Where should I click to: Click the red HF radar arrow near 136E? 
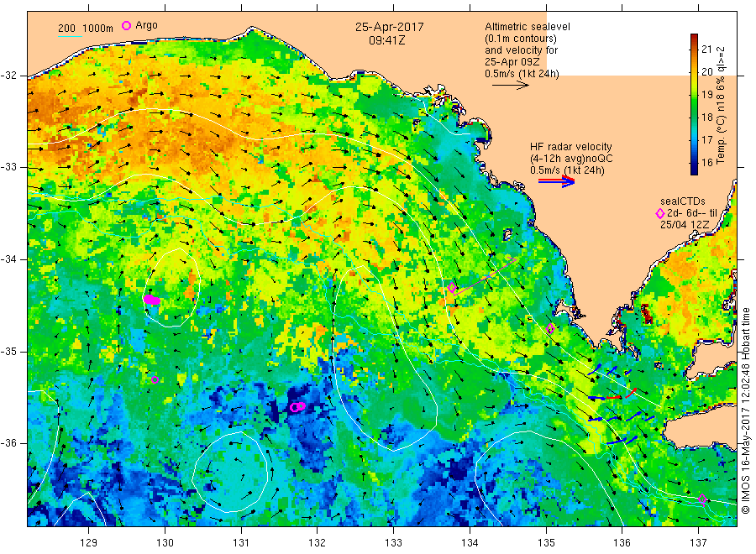[x=614, y=397]
